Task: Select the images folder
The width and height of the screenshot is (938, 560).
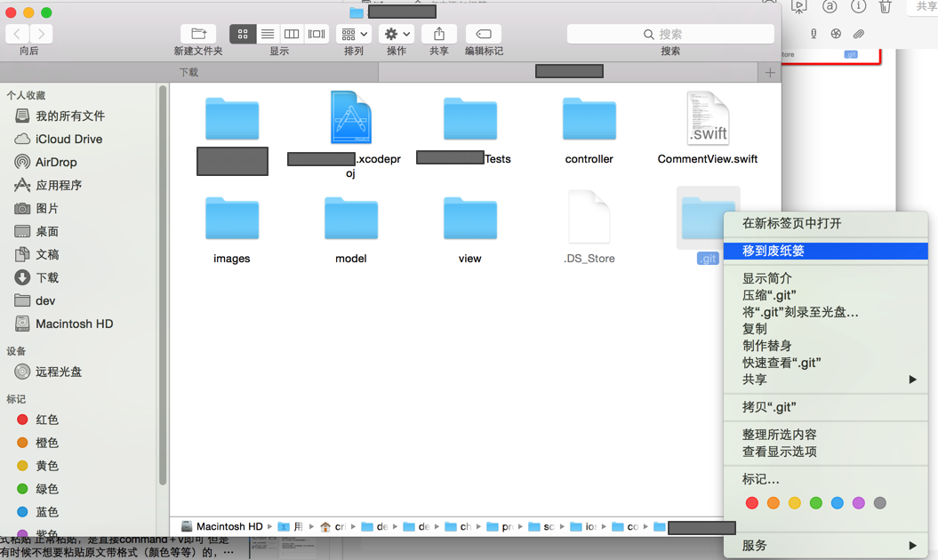Action: 232,219
